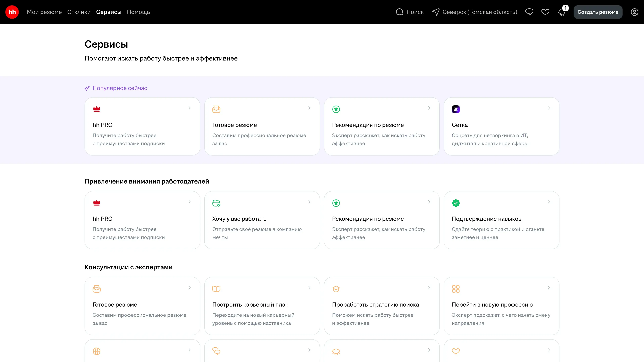Open the notifications bell icon
644x362 pixels.
[x=562, y=12]
